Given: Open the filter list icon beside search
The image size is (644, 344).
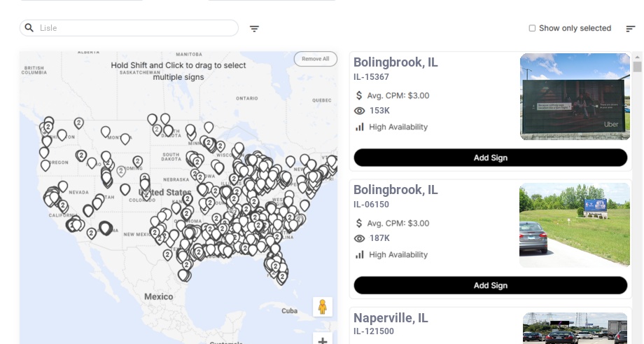Looking at the screenshot, I should tap(255, 29).
